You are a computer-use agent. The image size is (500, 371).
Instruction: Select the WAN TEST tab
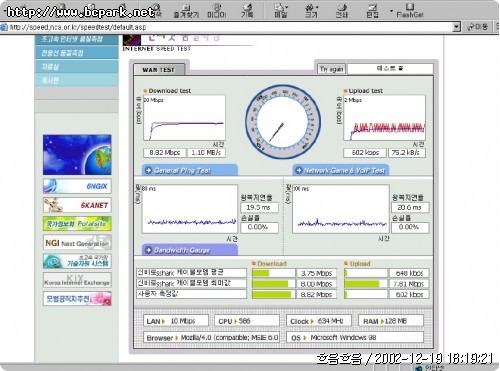click(159, 70)
